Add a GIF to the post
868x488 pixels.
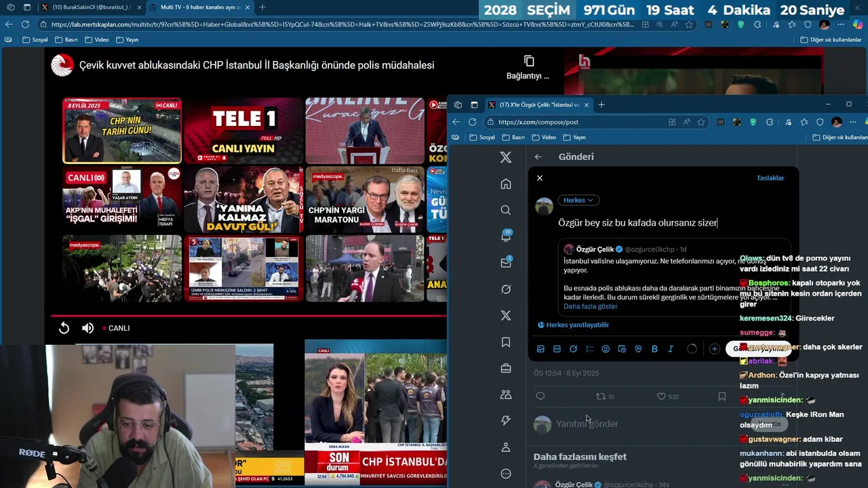point(557,349)
